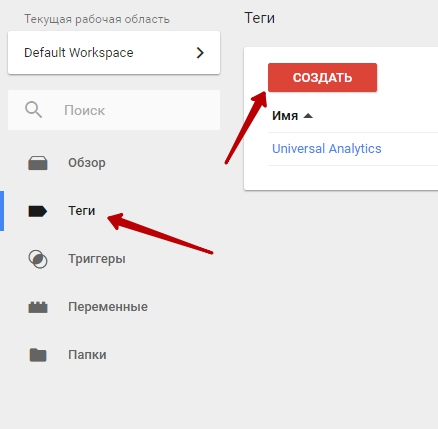Click the Триггеры overlapping circles icon

pyautogui.click(x=38, y=259)
